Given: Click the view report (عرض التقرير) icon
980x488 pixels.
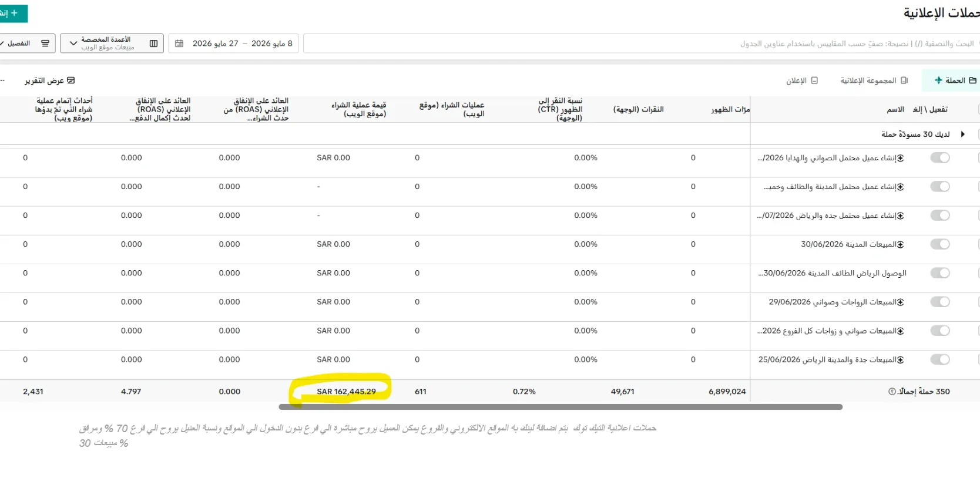Looking at the screenshot, I should [x=71, y=80].
